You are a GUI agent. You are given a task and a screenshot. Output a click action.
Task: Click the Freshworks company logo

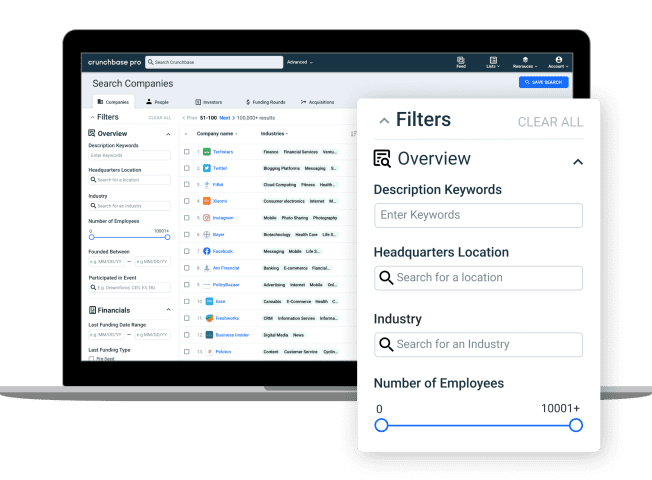tap(210, 318)
